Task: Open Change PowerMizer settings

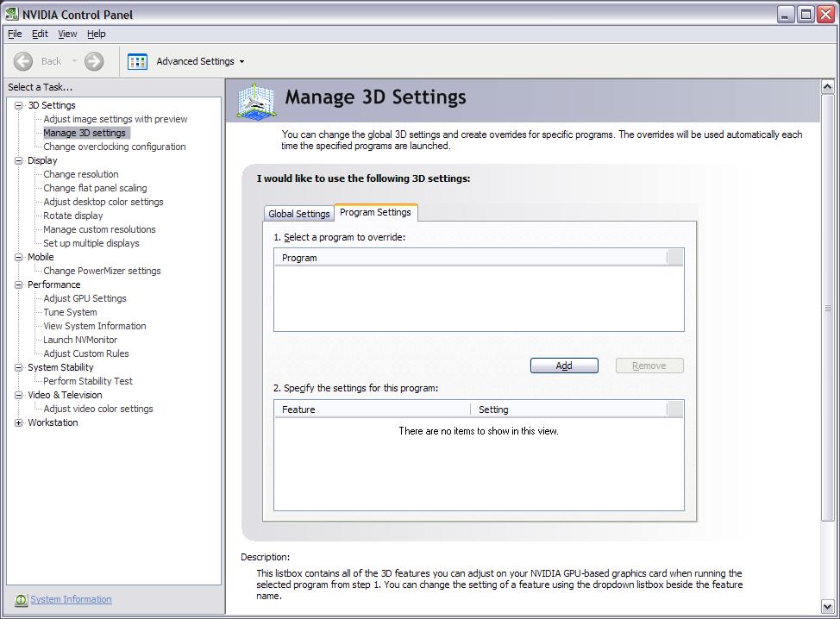Action: (x=102, y=271)
